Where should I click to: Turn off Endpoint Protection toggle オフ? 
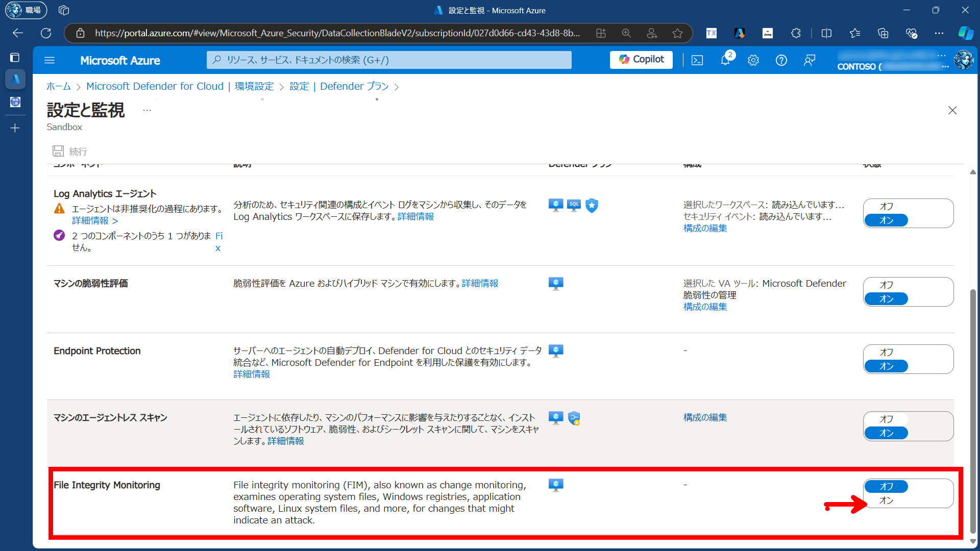[x=886, y=352]
